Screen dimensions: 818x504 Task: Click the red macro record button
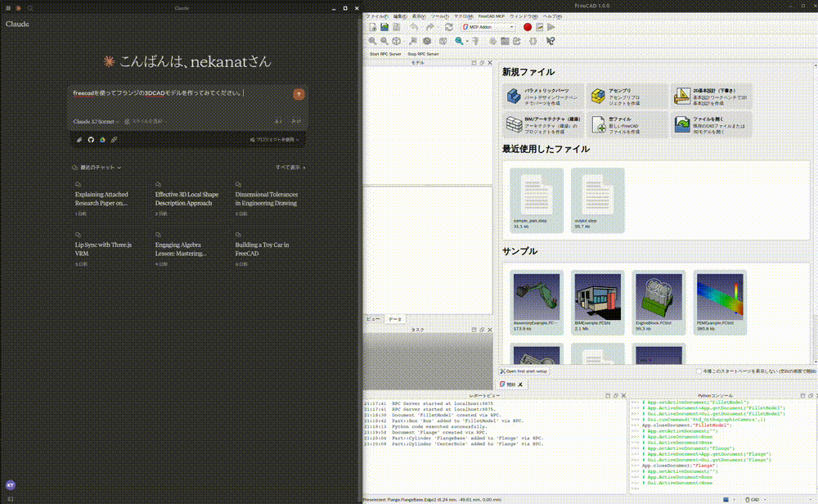[x=528, y=27]
